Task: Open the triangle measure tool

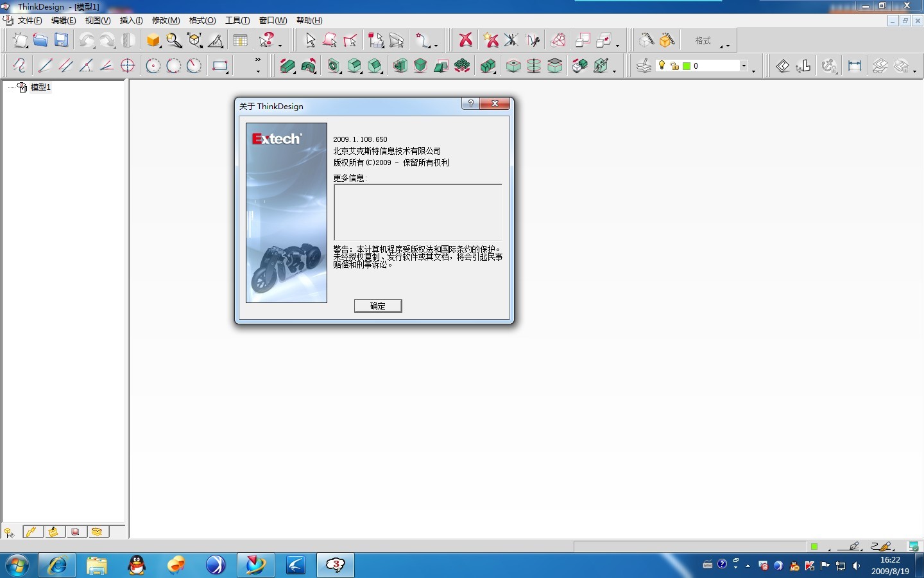Action: [x=216, y=40]
